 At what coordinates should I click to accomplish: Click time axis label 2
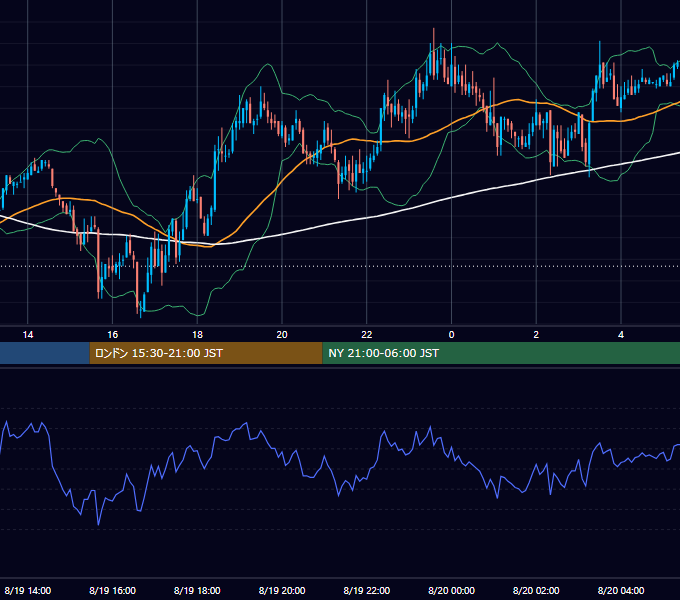536,335
